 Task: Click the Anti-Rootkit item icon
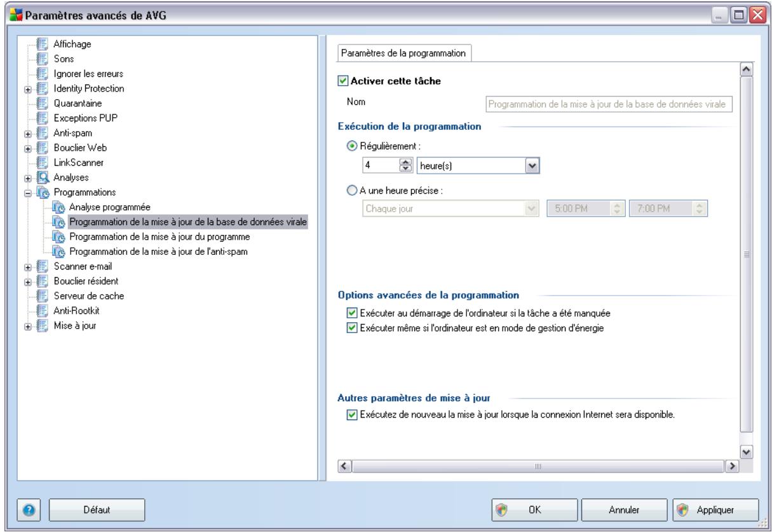click(43, 311)
